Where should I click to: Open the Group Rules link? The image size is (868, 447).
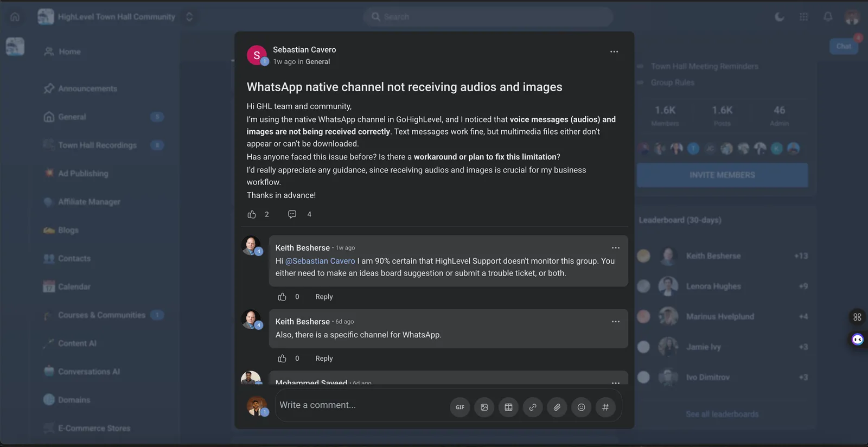[x=672, y=82]
